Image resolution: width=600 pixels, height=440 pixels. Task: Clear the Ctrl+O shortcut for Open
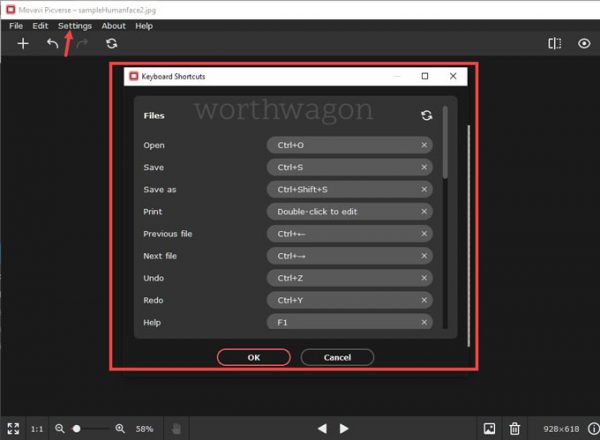tap(424, 145)
